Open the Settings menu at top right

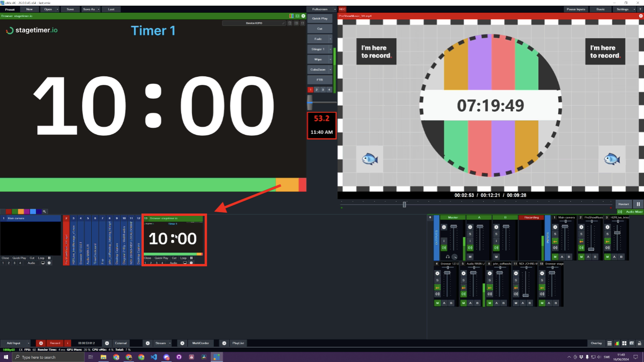(622, 9)
